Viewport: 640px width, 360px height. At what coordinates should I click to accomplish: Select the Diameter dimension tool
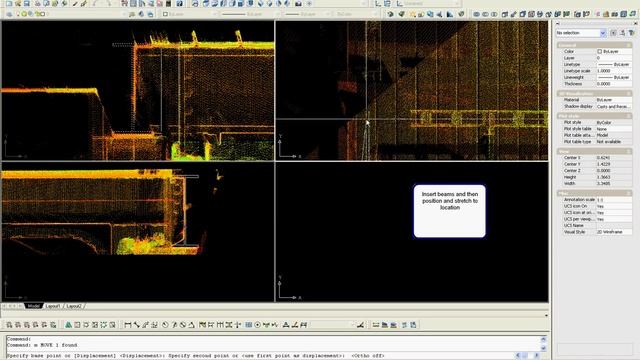(x=183, y=325)
